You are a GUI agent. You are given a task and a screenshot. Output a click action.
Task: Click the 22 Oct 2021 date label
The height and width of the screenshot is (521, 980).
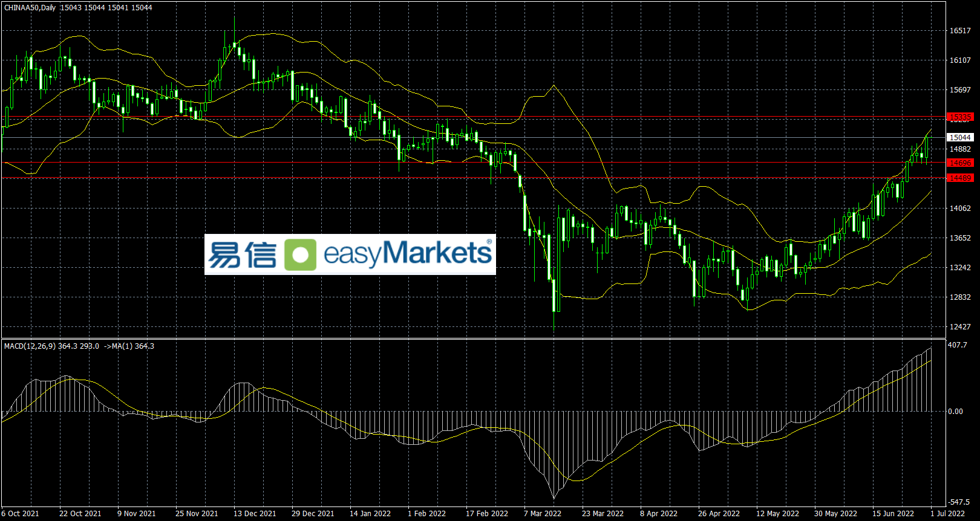coord(80,513)
